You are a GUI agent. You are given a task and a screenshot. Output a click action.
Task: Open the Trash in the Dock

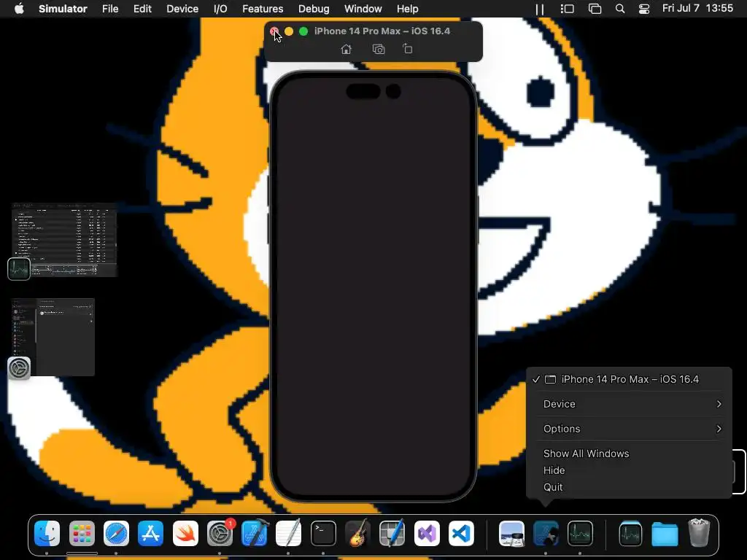699,533
